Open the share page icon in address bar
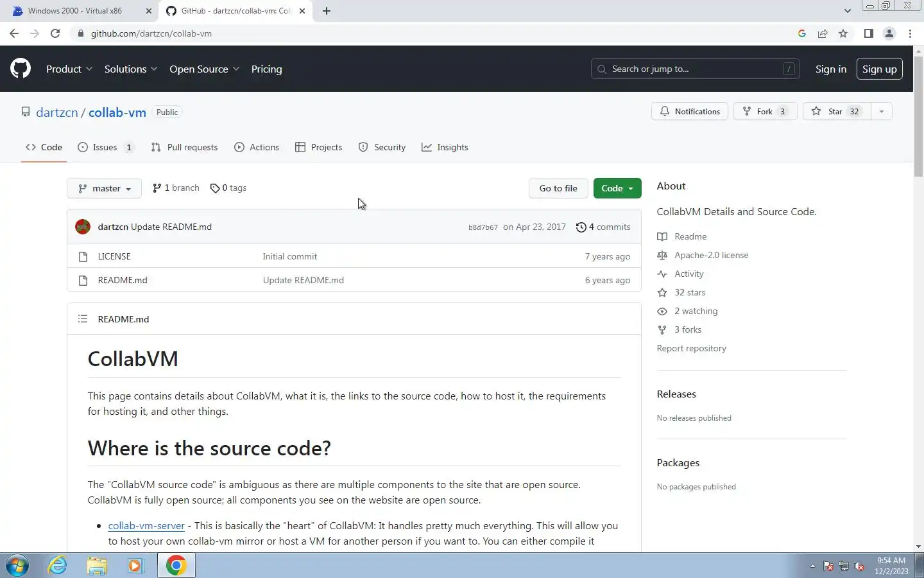Screen dimensions: 924x578 click(x=823, y=33)
